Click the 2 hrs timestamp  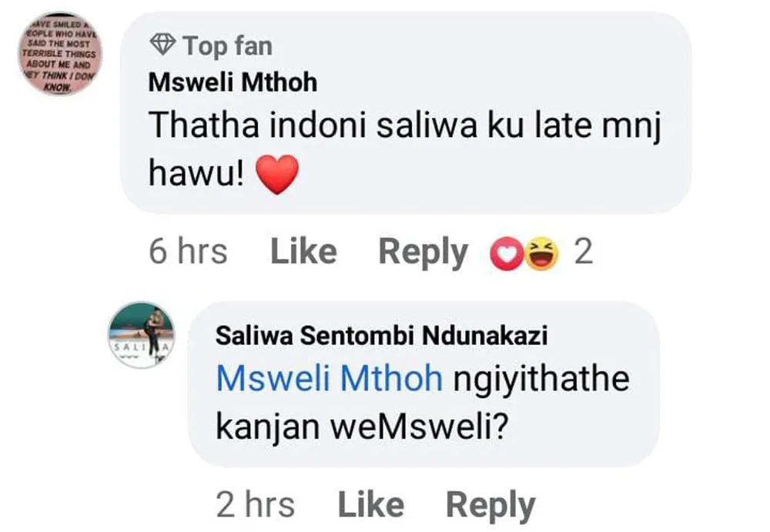tap(256, 505)
